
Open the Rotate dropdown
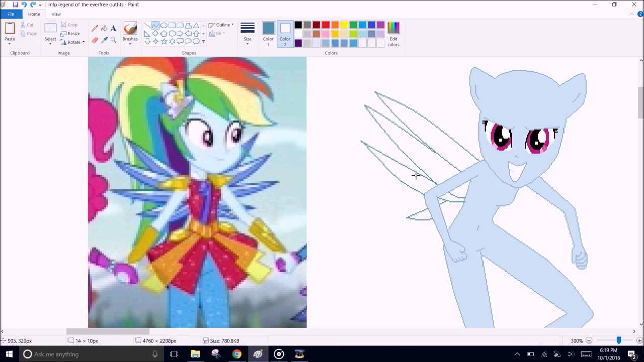coord(72,42)
